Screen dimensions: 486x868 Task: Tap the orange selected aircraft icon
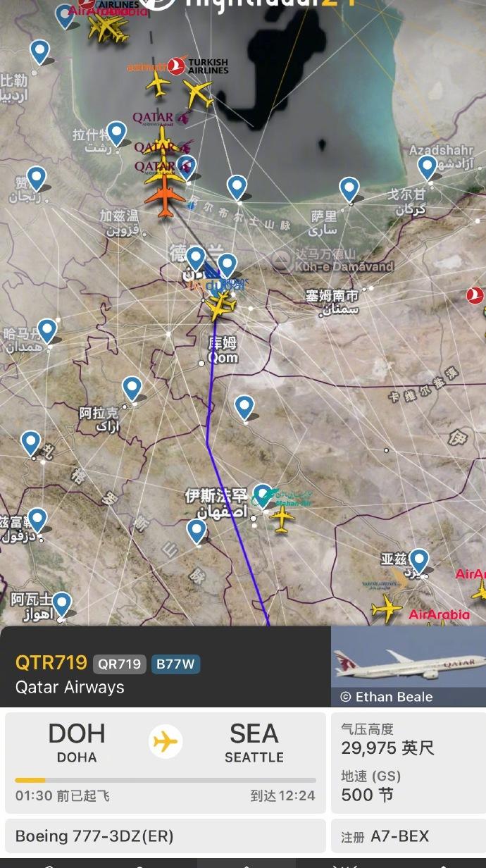165,199
